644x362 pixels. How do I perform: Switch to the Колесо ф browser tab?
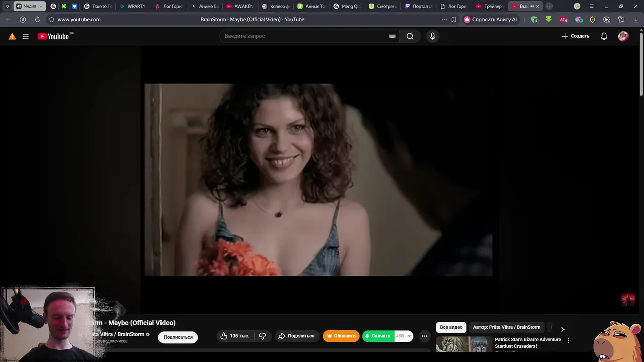(x=276, y=6)
